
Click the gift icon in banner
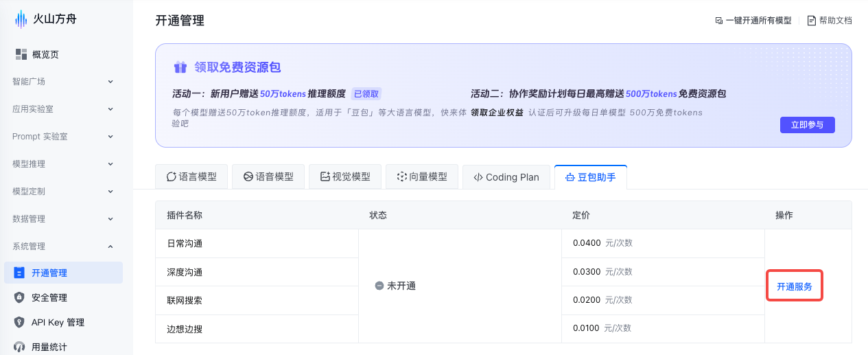pos(180,67)
